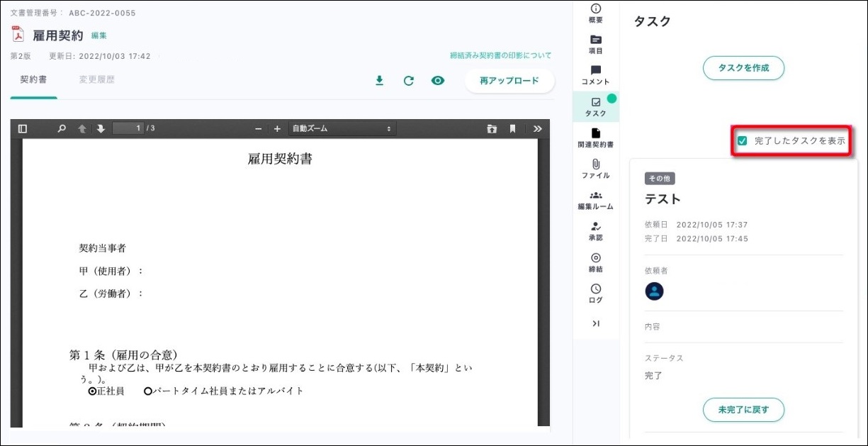This screenshot has width=868, height=446.
Task: Select the 正社員 radio button
Action: [x=92, y=391]
